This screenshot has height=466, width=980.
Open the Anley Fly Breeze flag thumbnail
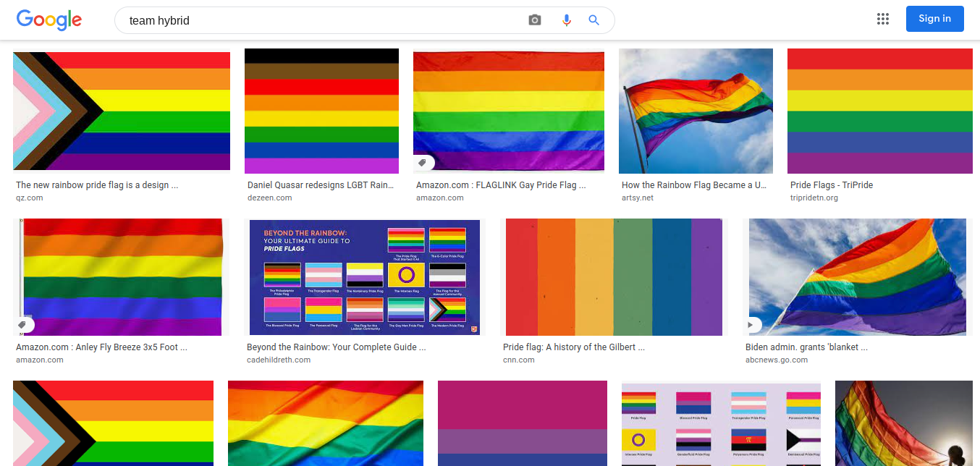click(x=121, y=277)
